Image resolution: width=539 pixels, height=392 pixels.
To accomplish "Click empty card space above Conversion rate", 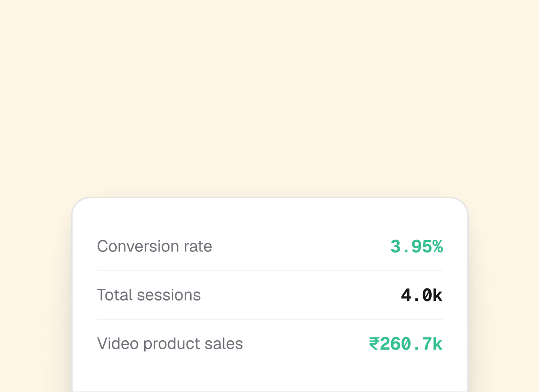I will coord(270,218).
